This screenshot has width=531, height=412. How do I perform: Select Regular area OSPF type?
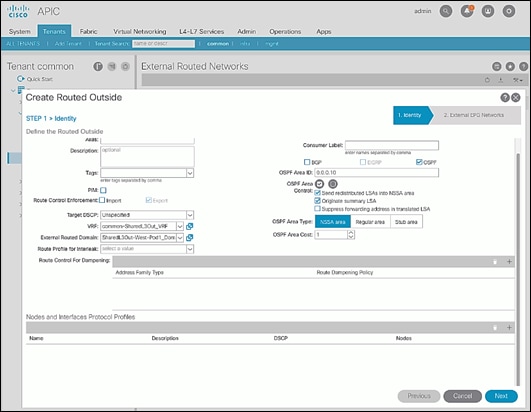(370, 222)
